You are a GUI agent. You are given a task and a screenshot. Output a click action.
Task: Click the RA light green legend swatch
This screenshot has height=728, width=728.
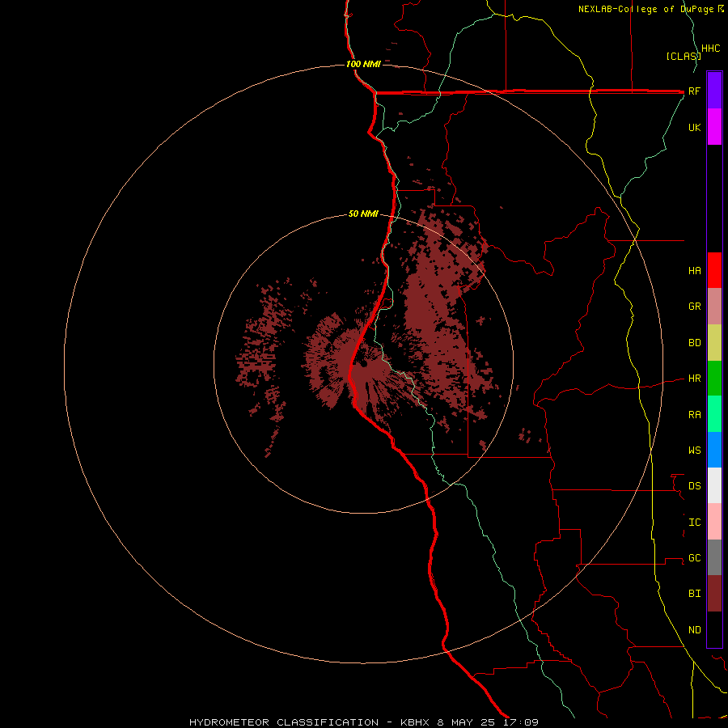714,414
